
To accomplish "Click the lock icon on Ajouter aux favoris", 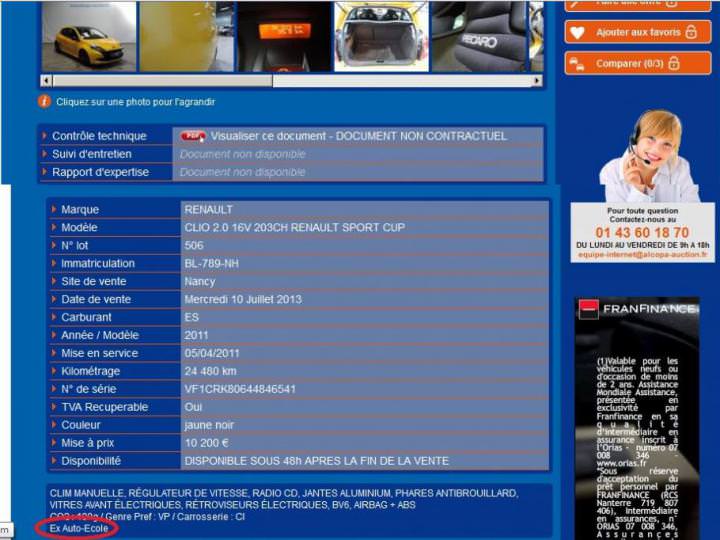I will (x=691, y=32).
